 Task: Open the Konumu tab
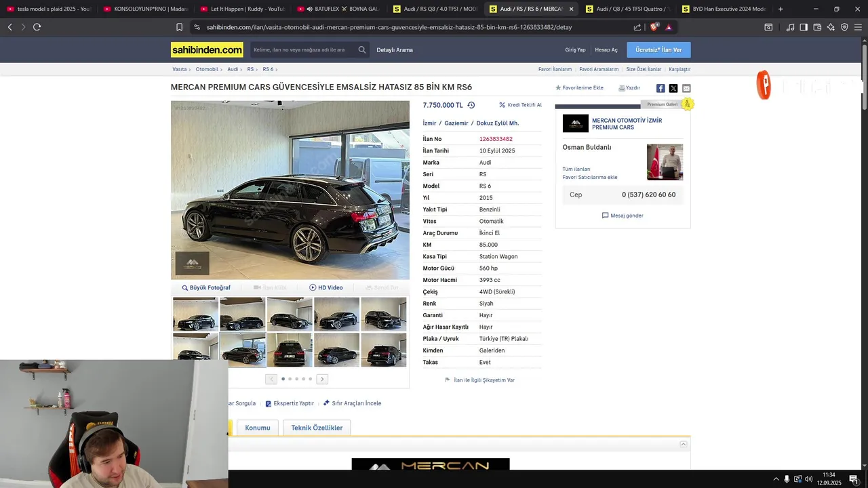pos(258,428)
